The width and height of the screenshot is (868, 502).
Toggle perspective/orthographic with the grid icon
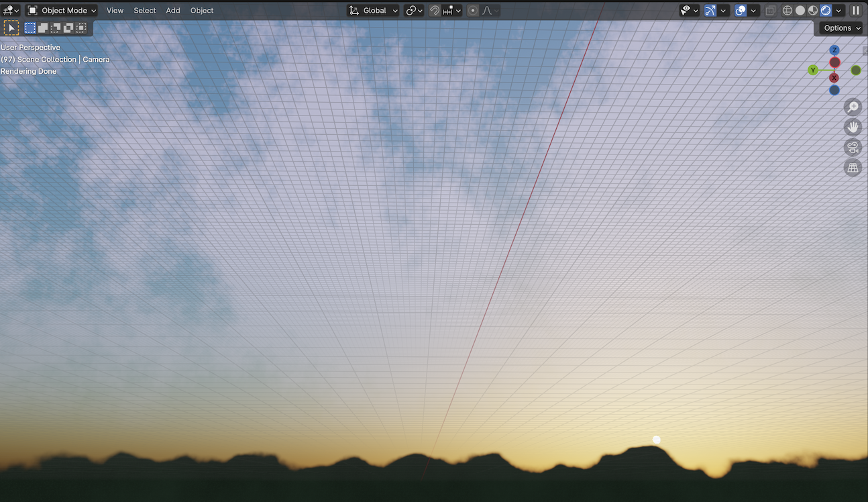853,167
